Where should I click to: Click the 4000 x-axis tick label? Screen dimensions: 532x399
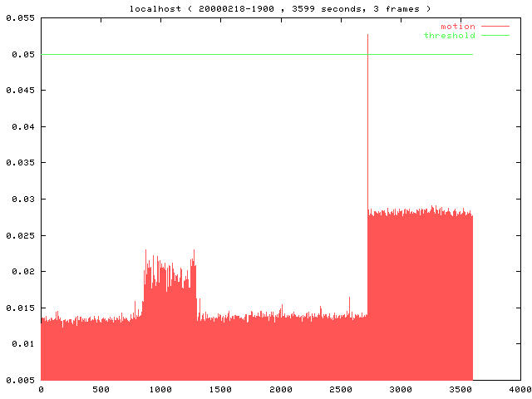point(520,389)
